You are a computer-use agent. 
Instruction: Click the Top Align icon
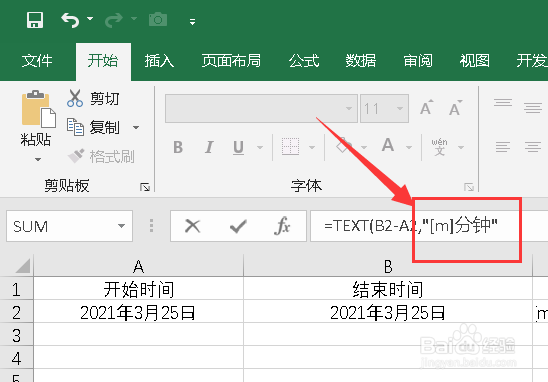pos(503,103)
